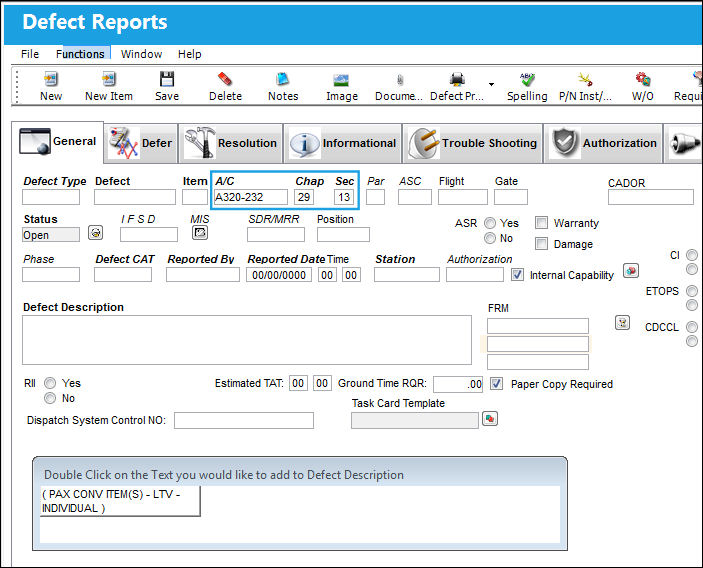The image size is (703, 568).
Task: Save the defect report
Action: coord(167,79)
